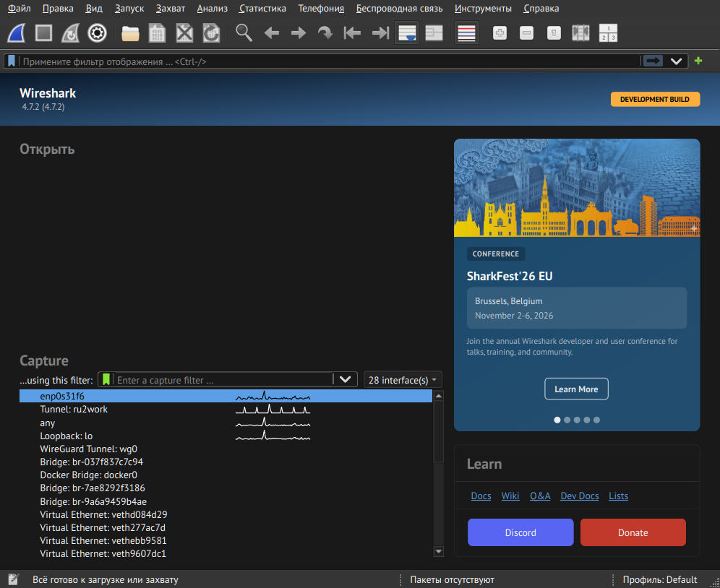Open Справка menu

tap(541, 8)
